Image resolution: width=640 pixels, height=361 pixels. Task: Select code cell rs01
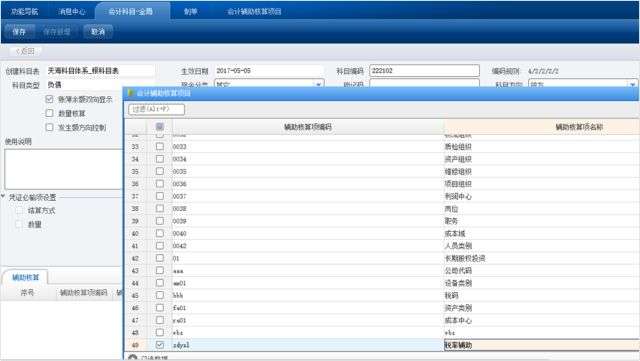coord(308,320)
